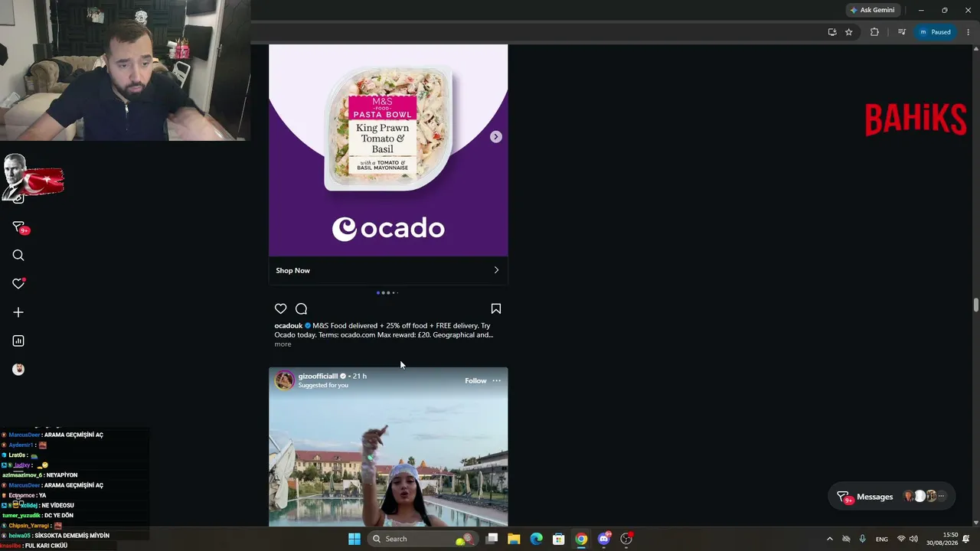
Task: Switch to Google Chrome on the taskbar
Action: (581, 539)
